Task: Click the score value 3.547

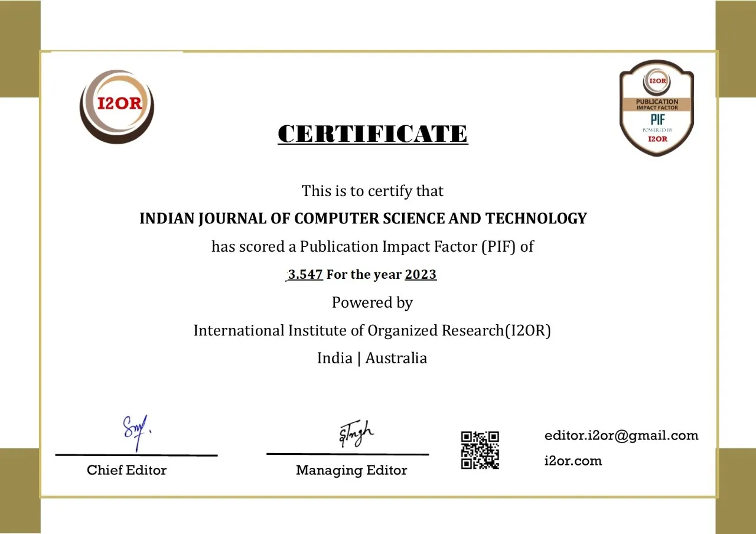Action: tap(305, 275)
